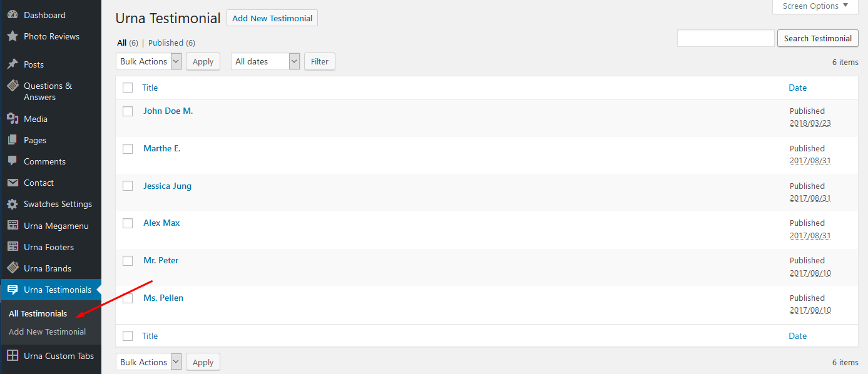Screen dimensions: 868x374
Task: Open the Urna Megamenu menu item
Action: tap(51, 226)
